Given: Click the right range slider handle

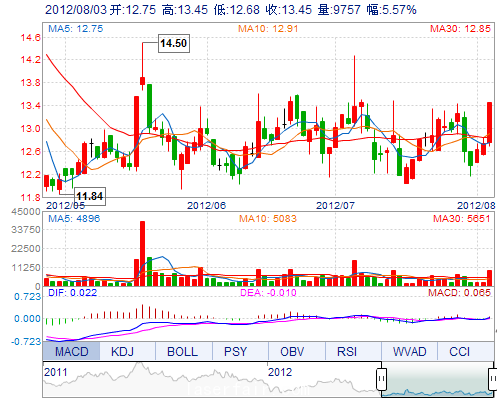Looking at the screenshot, I should tap(493, 379).
